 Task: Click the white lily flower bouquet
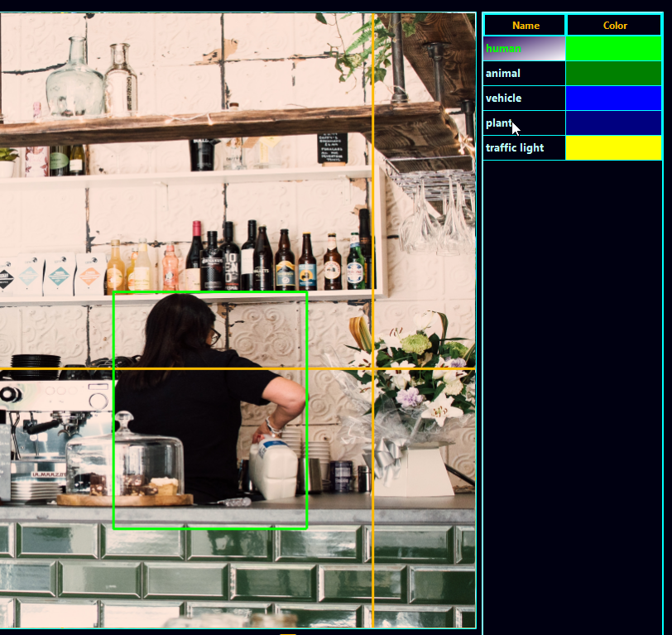point(414,373)
